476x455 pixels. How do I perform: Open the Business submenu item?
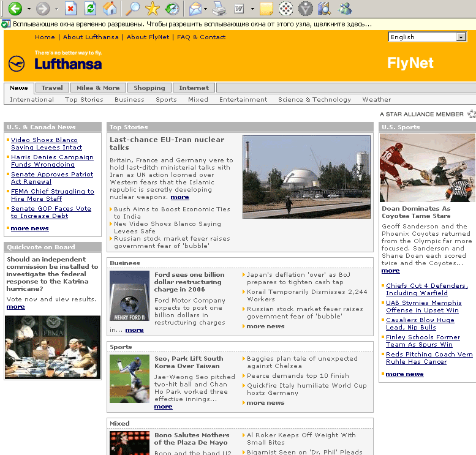point(129,100)
